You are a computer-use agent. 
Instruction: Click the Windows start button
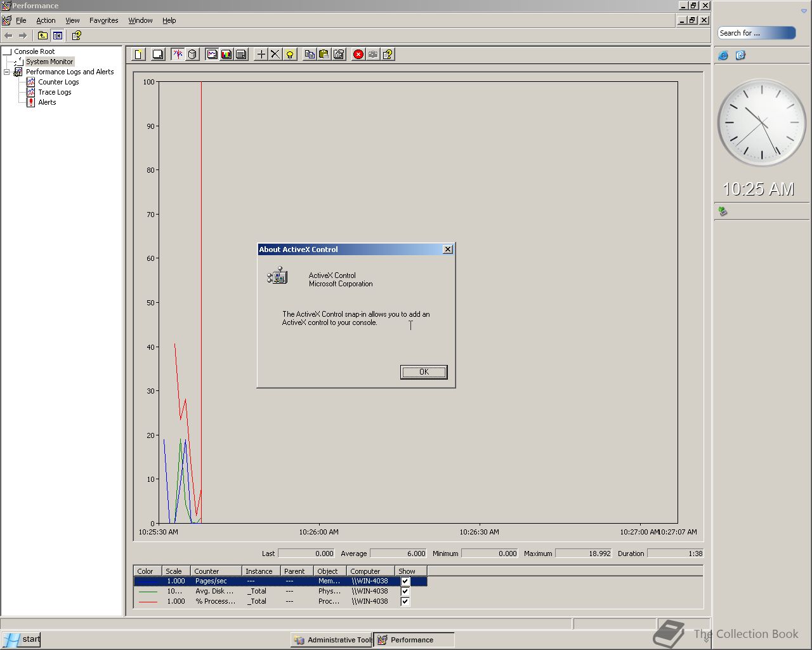[x=22, y=639]
